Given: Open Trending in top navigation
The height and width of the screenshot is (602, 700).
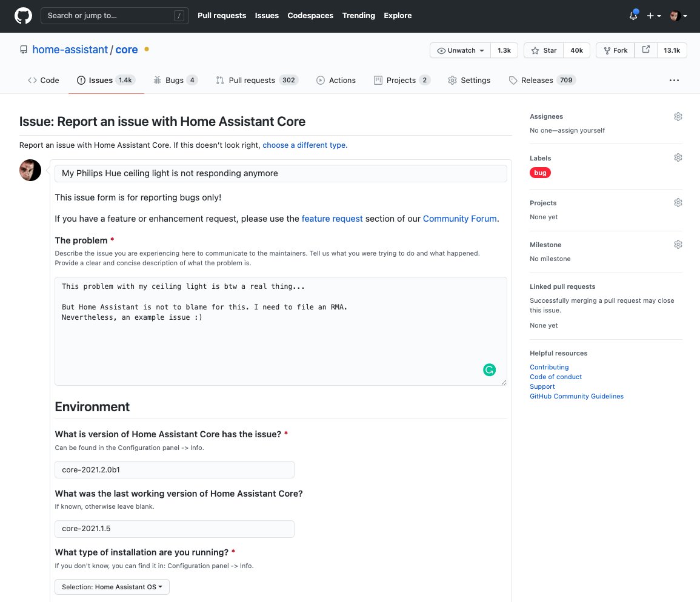Looking at the screenshot, I should click(358, 16).
